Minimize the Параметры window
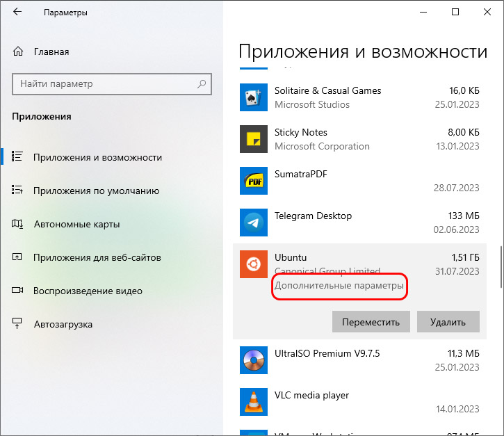 coord(423,13)
